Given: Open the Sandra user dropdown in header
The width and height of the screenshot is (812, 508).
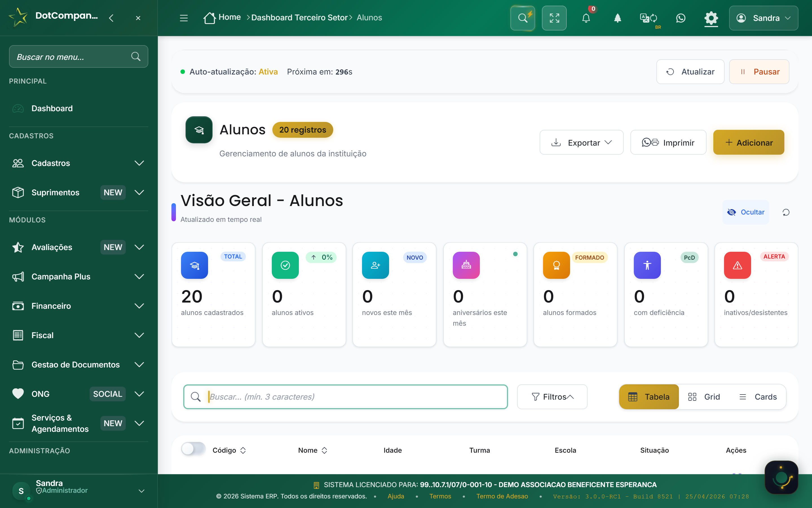Looking at the screenshot, I should coord(763,18).
